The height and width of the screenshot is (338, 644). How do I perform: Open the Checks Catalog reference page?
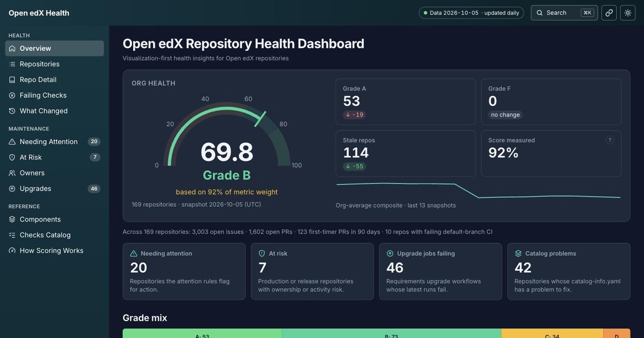point(55,235)
